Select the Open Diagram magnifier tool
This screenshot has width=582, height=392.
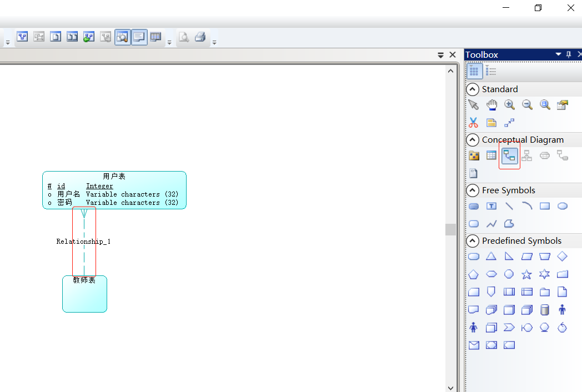pyautogui.click(x=545, y=105)
